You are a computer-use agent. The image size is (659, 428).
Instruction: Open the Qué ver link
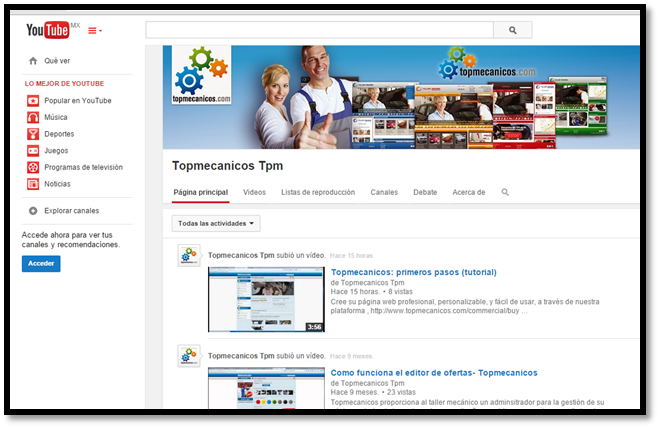click(57, 61)
